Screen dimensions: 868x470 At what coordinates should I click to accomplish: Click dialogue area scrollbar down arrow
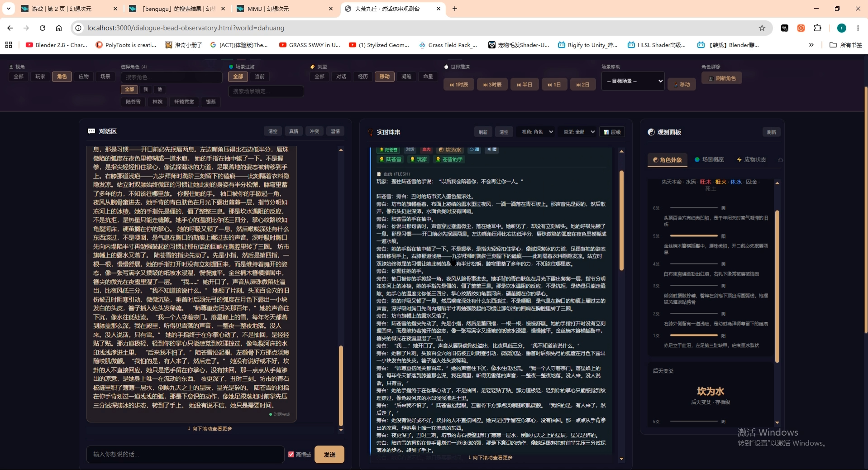(341, 430)
